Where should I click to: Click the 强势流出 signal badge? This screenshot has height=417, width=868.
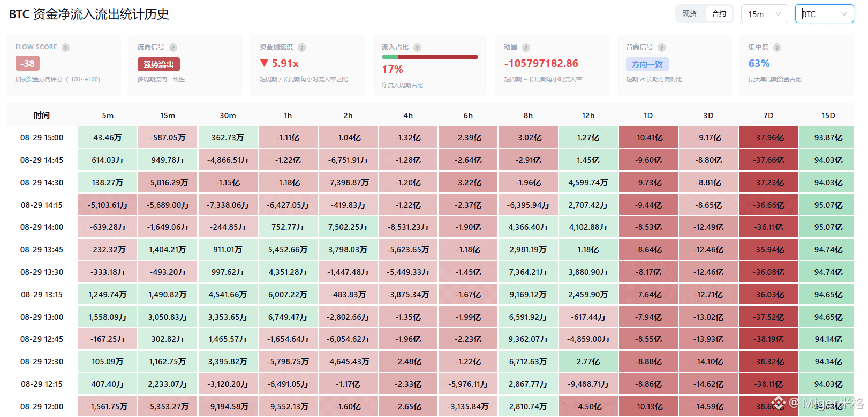pyautogui.click(x=158, y=64)
